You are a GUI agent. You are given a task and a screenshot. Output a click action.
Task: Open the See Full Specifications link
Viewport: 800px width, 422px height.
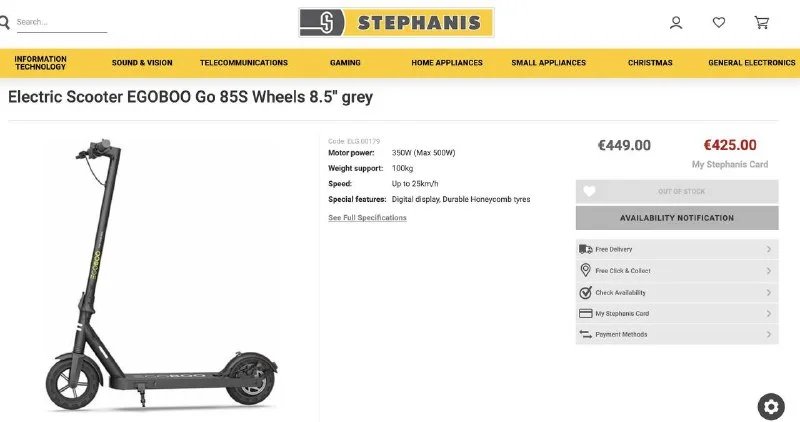pos(367,218)
